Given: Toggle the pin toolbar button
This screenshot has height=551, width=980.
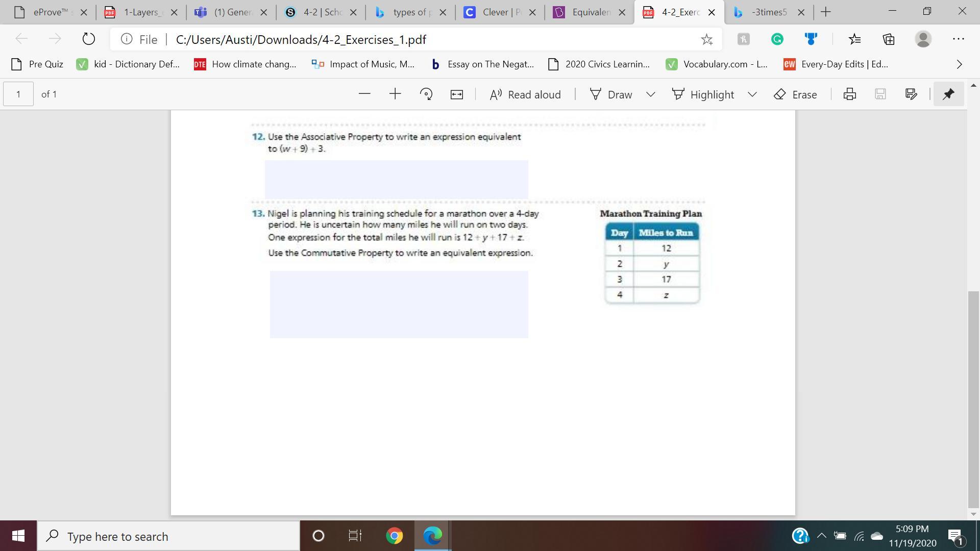Looking at the screenshot, I should click(948, 94).
